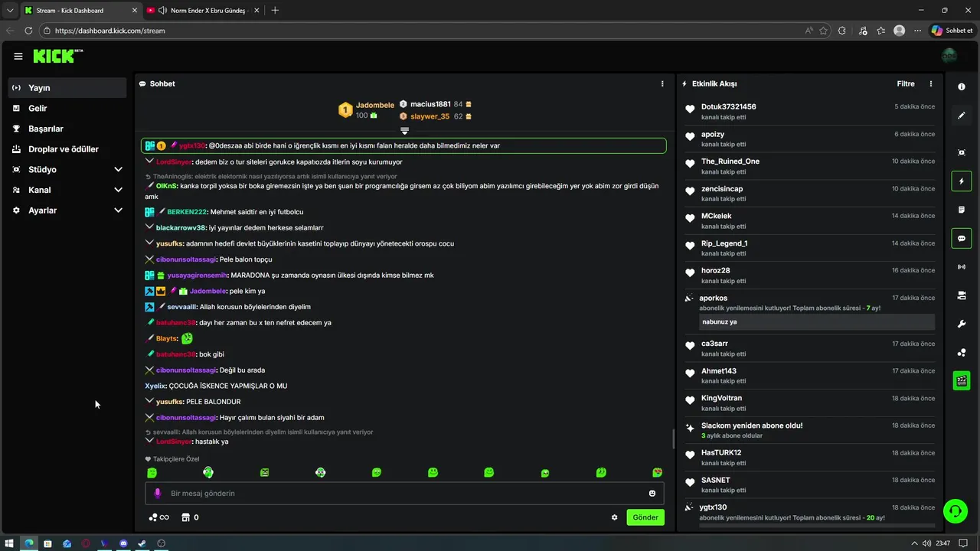Expand the Ayarlar sidebar section
This screenshot has height=551, width=980.
(67, 210)
